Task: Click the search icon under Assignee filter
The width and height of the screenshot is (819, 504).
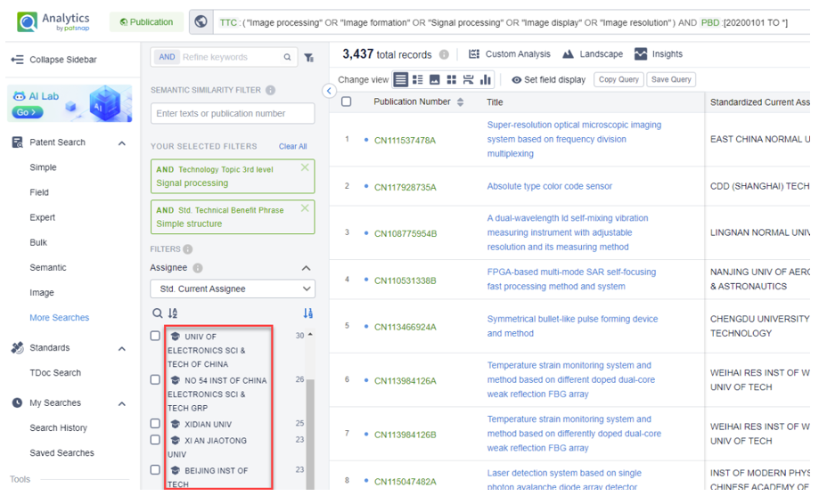Action: click(x=157, y=313)
